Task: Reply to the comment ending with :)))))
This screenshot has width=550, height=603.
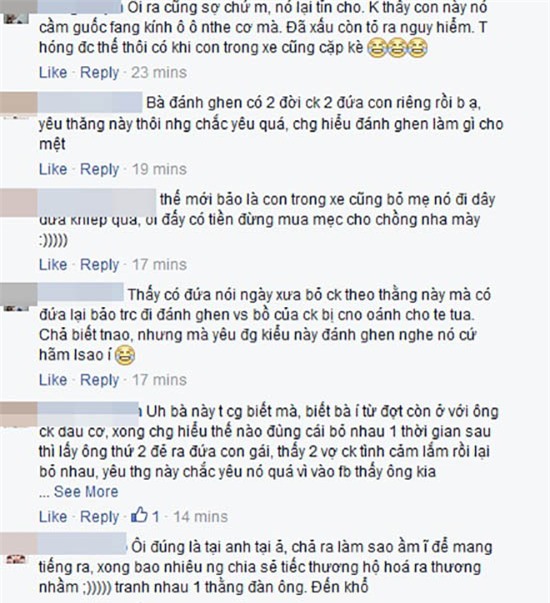Action: pyautogui.click(x=100, y=265)
